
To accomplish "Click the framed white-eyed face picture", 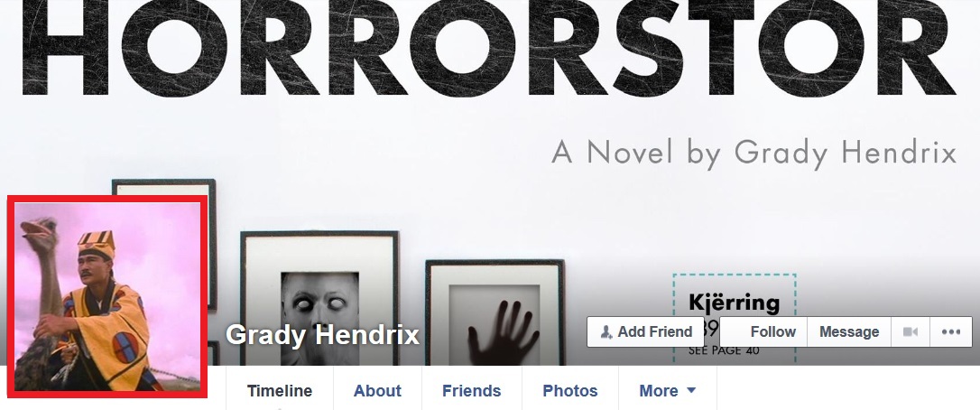I will point(319,299).
